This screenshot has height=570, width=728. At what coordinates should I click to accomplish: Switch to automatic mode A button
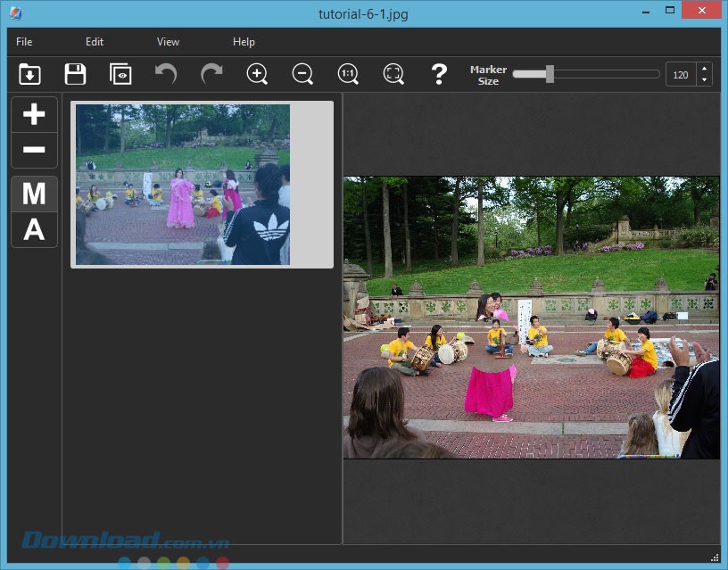[34, 229]
